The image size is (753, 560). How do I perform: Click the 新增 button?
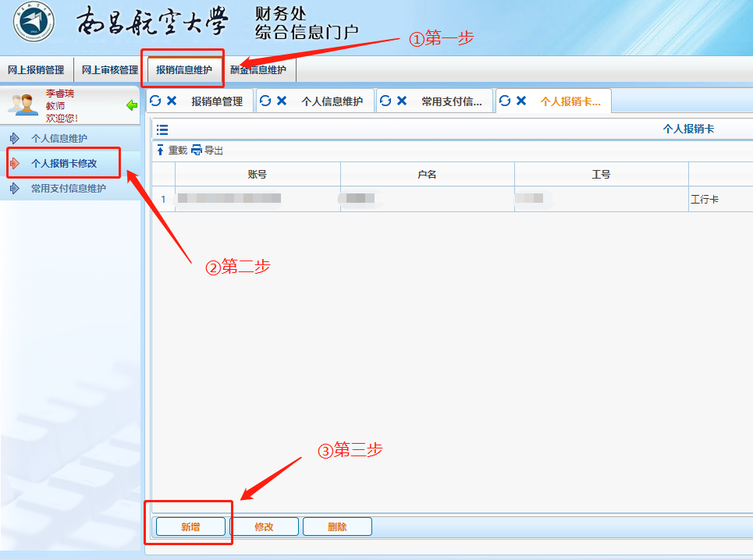[x=190, y=527]
